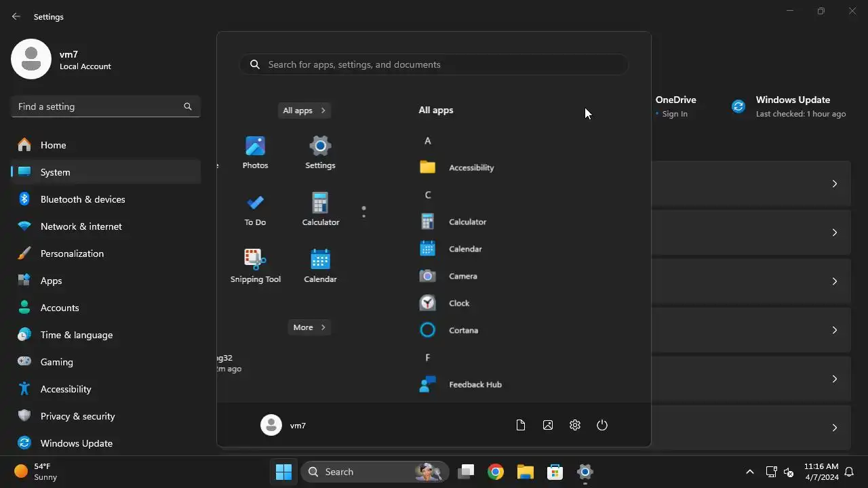The height and width of the screenshot is (488, 868).
Task: Click Settings gear in Start menu footer
Action: pyautogui.click(x=575, y=425)
